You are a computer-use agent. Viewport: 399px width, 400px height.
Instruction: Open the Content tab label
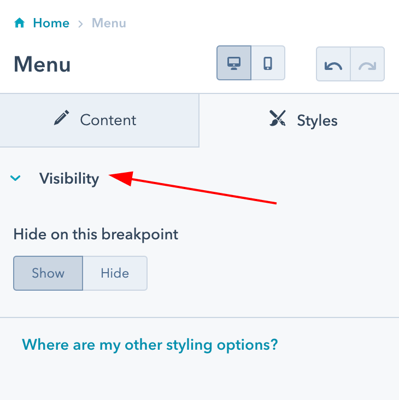pyautogui.click(x=108, y=120)
